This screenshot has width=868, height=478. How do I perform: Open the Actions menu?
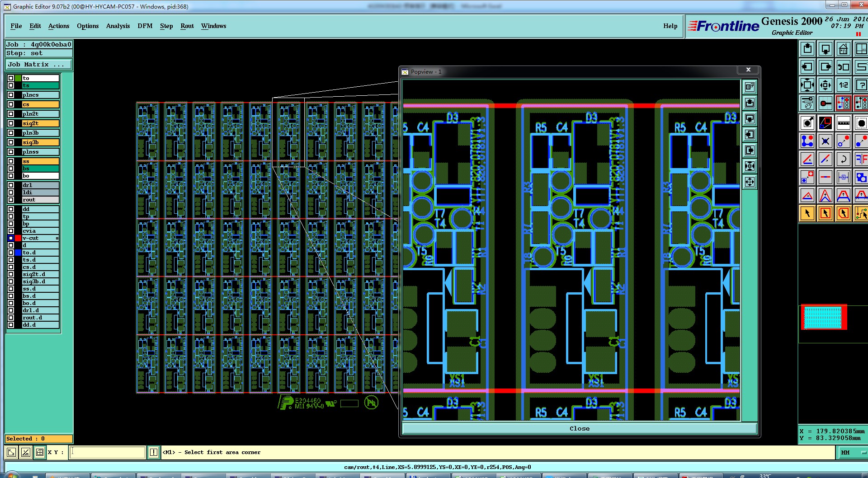click(59, 26)
